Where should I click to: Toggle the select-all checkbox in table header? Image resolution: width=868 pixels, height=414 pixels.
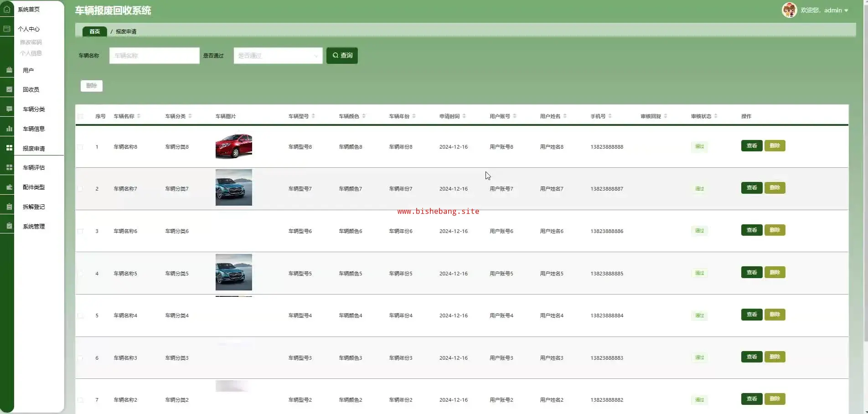(80, 116)
